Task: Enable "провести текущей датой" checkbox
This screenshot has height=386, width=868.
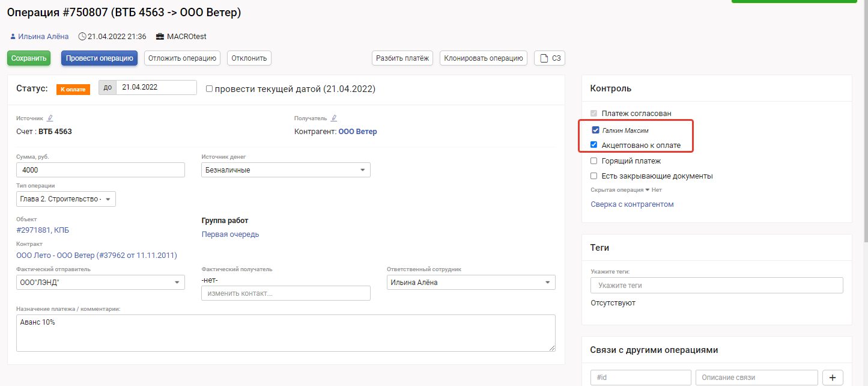Action: click(209, 88)
